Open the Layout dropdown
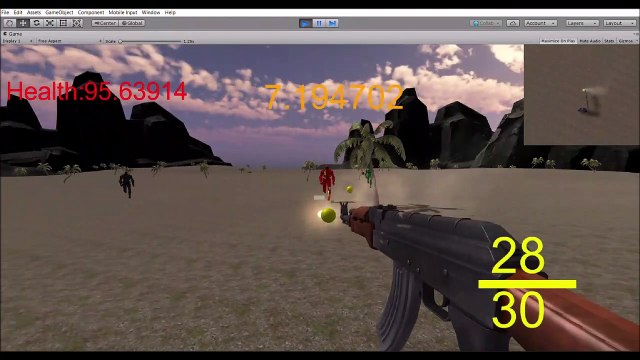Image resolution: width=640 pixels, height=360 pixels. [x=620, y=23]
